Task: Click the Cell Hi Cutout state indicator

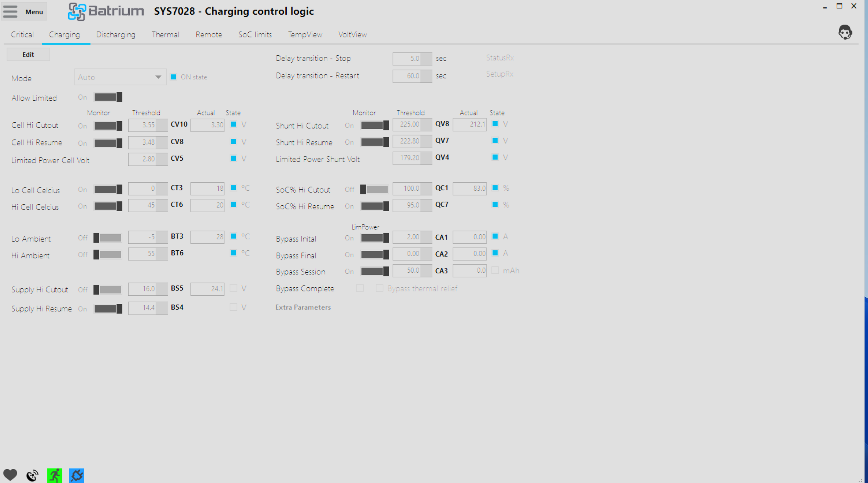Action: [x=233, y=124]
